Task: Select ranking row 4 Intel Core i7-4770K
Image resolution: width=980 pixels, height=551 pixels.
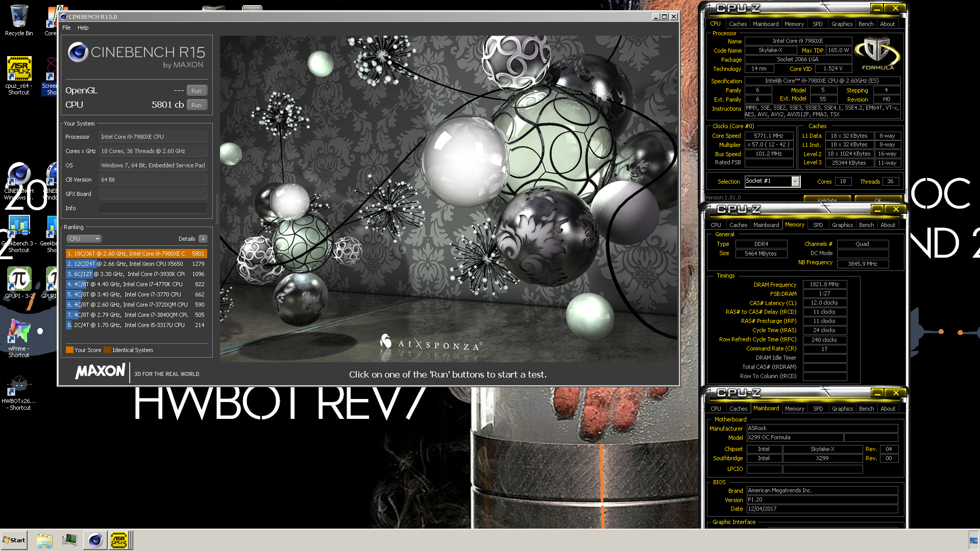Action: [x=136, y=284]
